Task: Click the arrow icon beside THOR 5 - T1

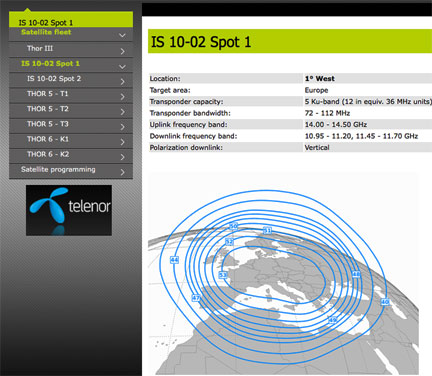Action: [122, 97]
